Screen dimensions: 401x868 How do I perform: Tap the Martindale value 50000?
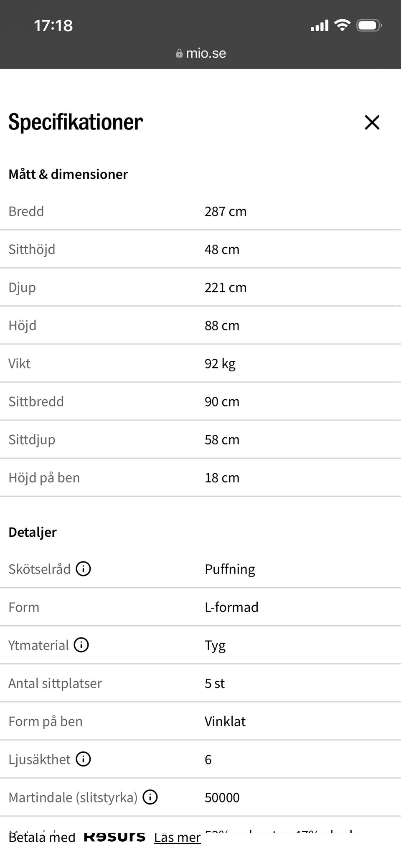[222, 797]
